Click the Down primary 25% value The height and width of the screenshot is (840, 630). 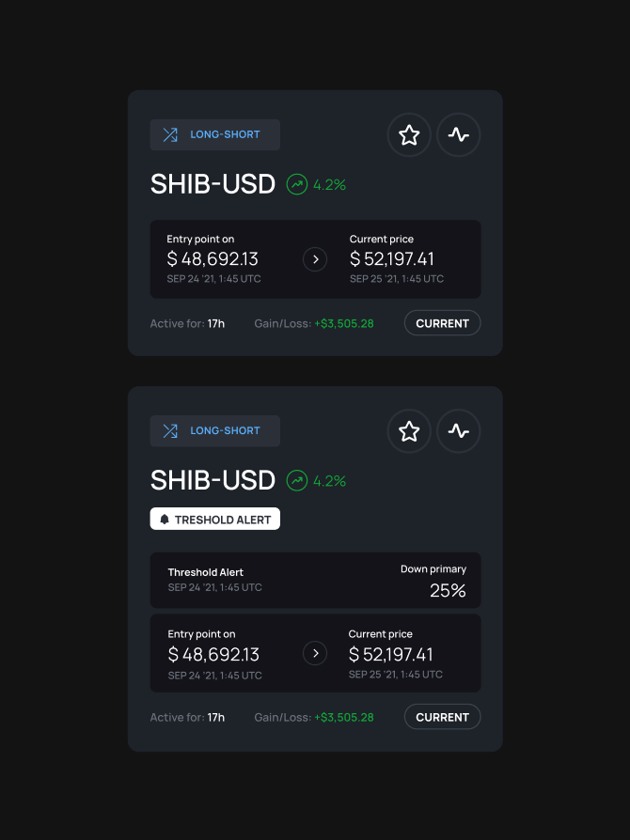pyautogui.click(x=448, y=591)
